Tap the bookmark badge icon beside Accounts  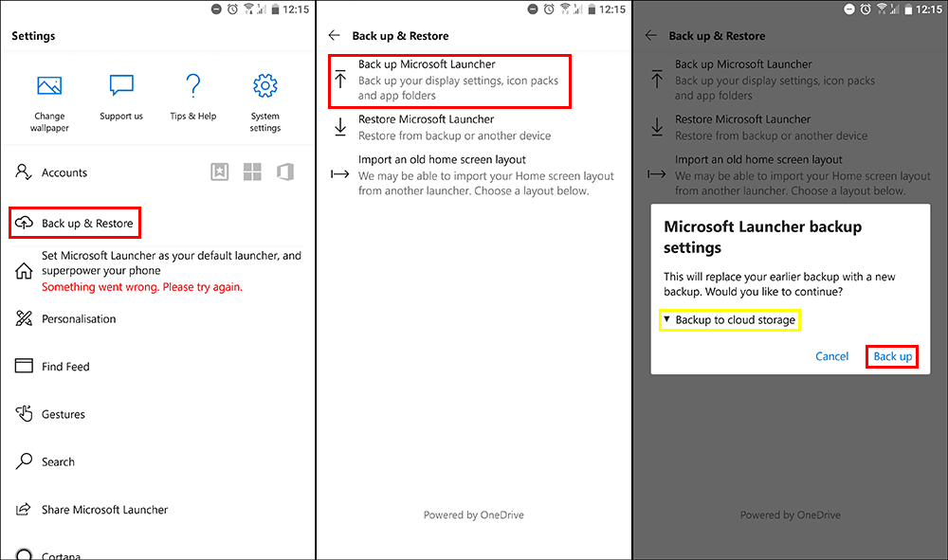[220, 172]
